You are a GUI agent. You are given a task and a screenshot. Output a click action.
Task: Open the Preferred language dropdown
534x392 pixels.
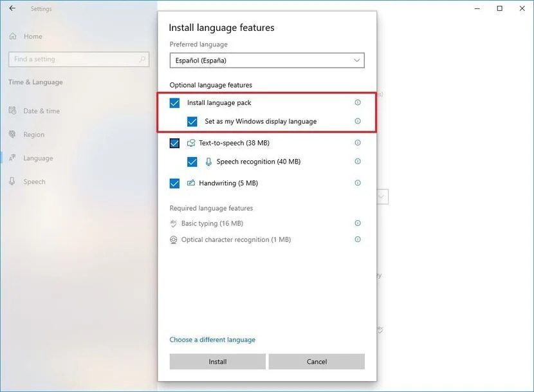point(267,61)
